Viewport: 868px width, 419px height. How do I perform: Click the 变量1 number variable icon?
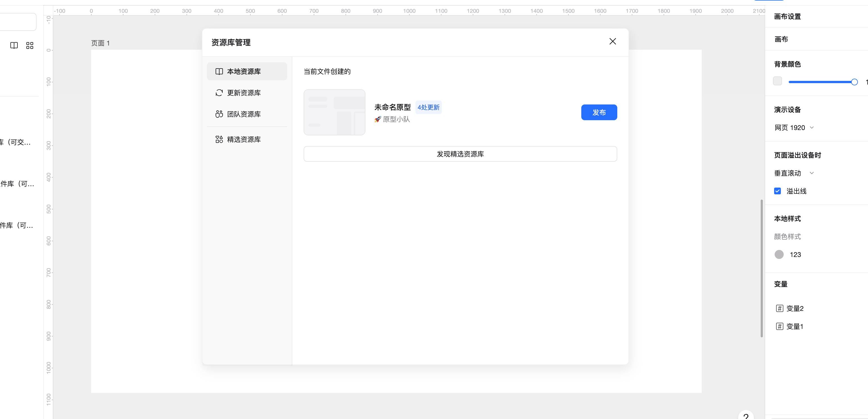[779, 326]
